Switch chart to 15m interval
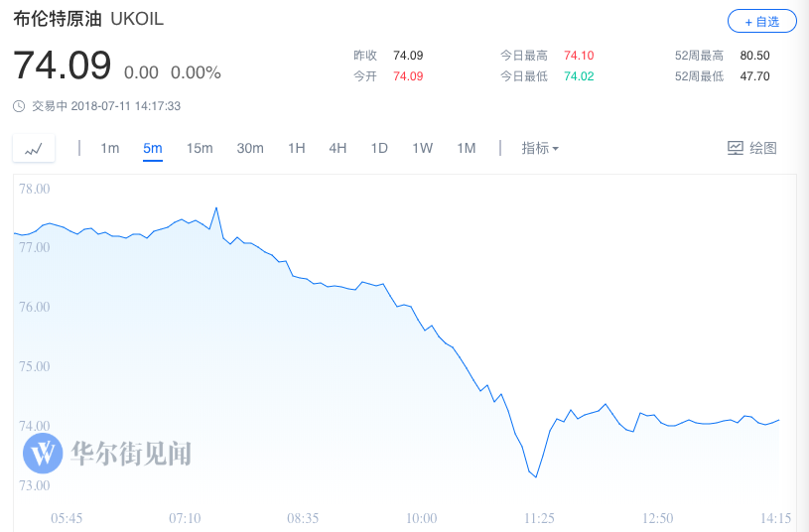The width and height of the screenshot is (809, 532). [200, 148]
